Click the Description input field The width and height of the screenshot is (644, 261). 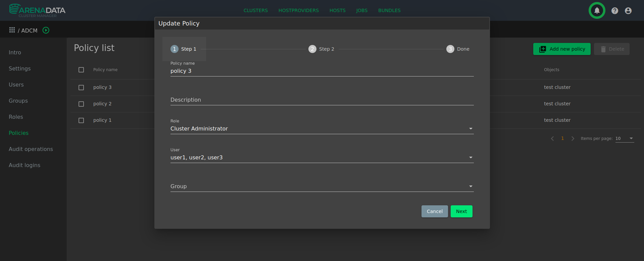pos(322,100)
